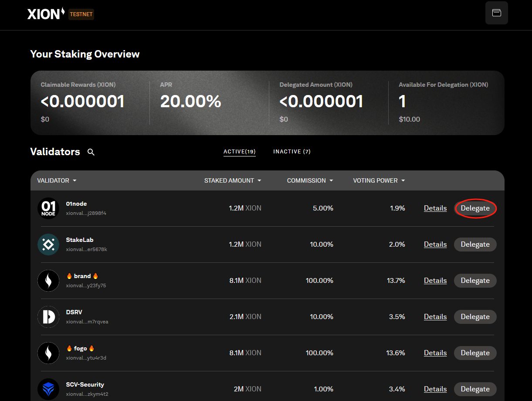This screenshot has height=401, width=532.
Task: Click the 2.1M XION staked amount
Action: coord(246,317)
